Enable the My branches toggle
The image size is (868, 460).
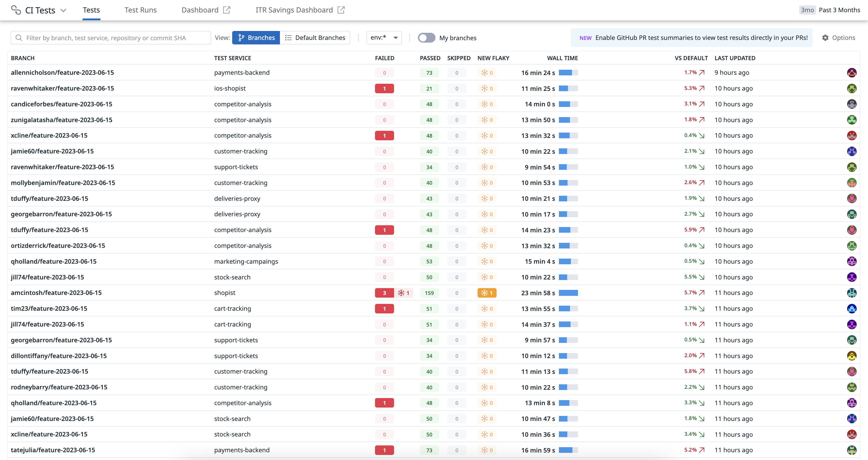426,38
